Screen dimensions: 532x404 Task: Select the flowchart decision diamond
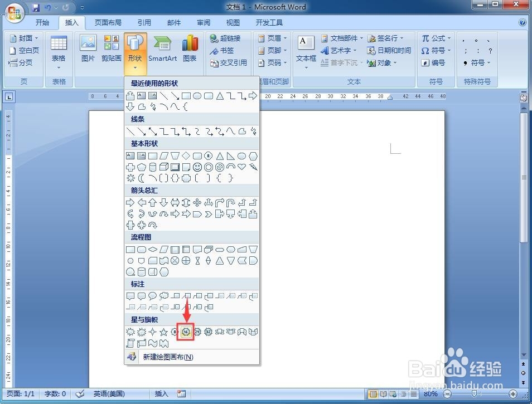153,250
